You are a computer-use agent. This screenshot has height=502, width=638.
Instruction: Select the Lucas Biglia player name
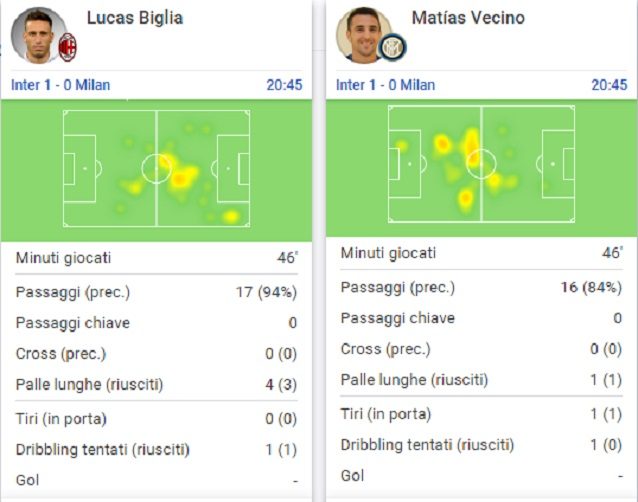coord(135,18)
